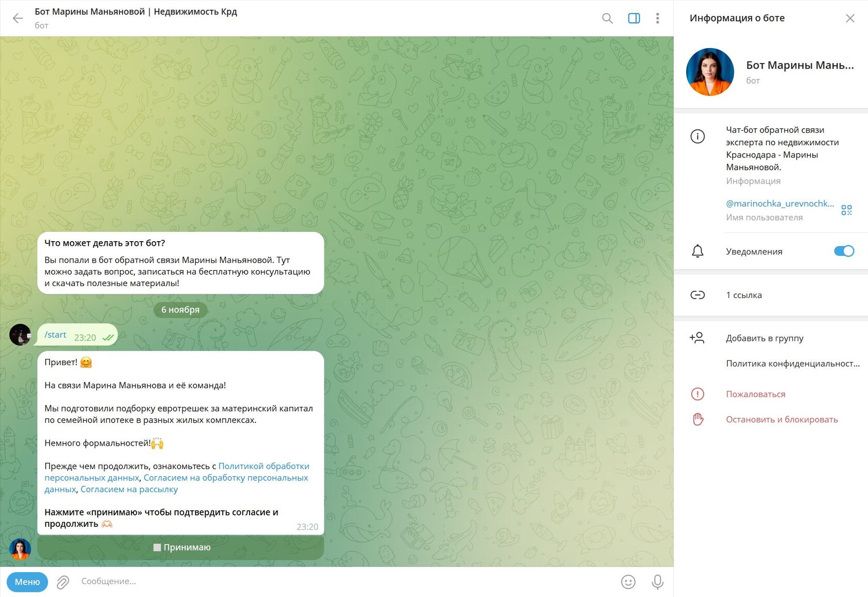
Task: Click the 'Сообщение...' message input field
Action: (346, 582)
